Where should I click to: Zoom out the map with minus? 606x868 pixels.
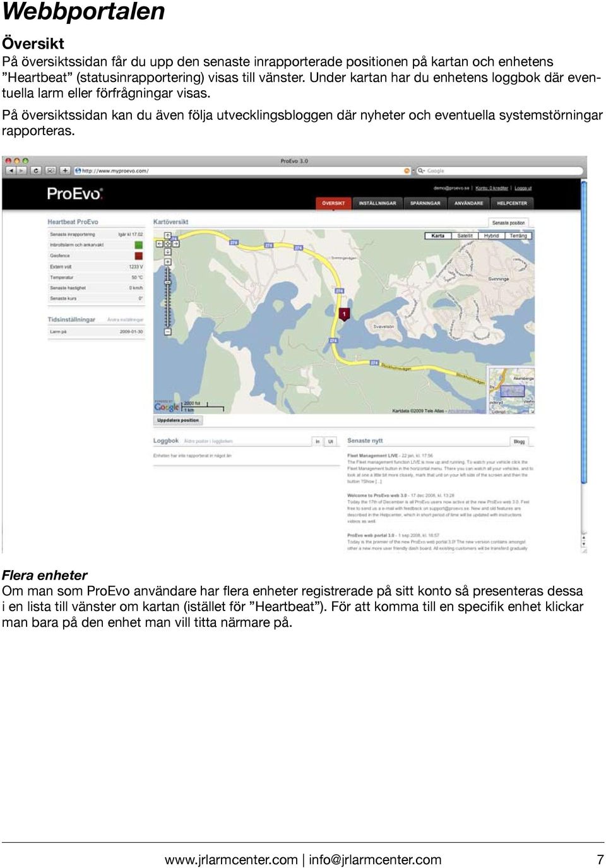(x=168, y=331)
